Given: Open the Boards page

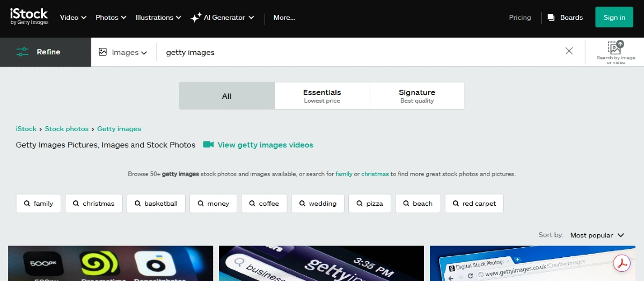Looking at the screenshot, I should [x=565, y=17].
